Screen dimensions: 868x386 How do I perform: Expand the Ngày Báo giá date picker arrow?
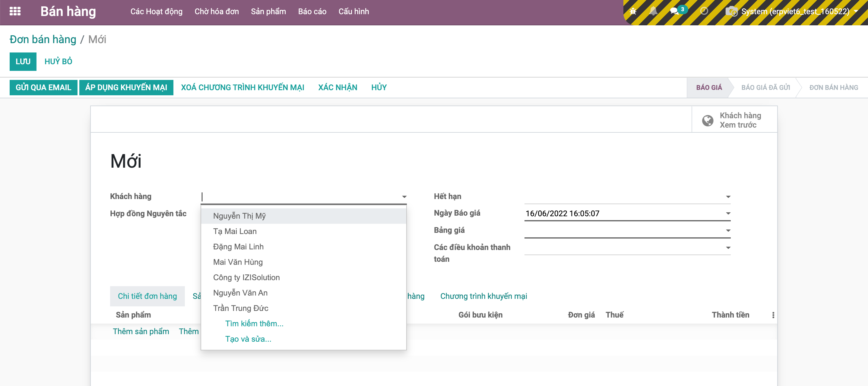pos(728,214)
